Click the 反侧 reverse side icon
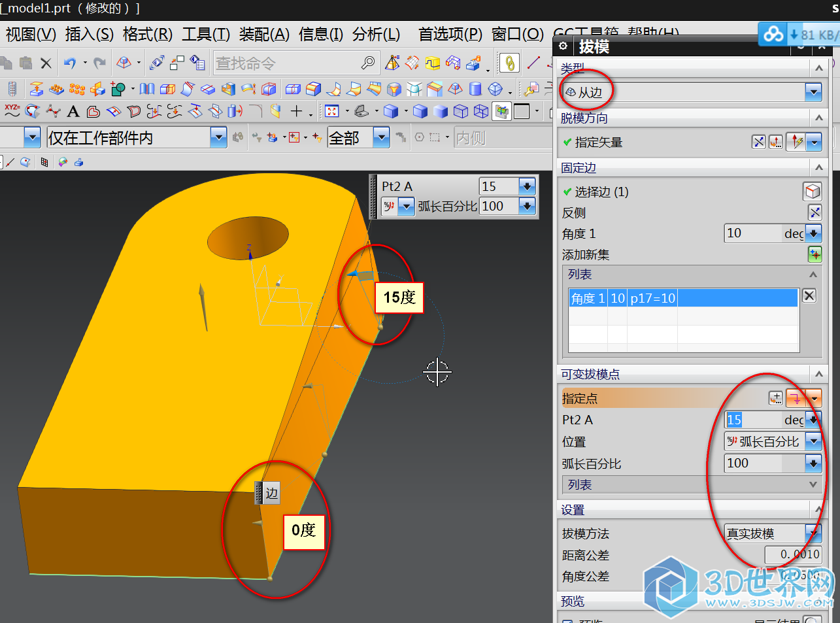The image size is (840, 623). coord(815,212)
